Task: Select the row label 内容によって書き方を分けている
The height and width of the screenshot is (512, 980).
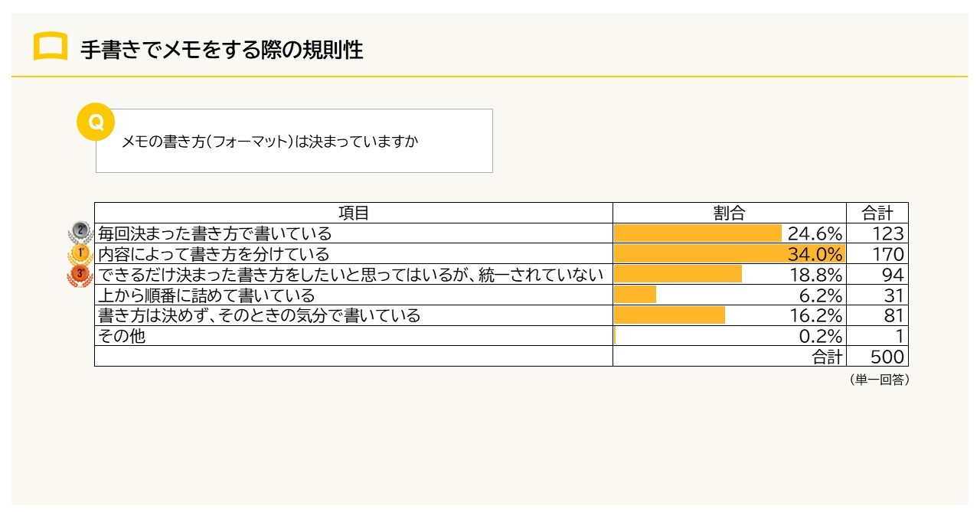Action: coord(214,254)
